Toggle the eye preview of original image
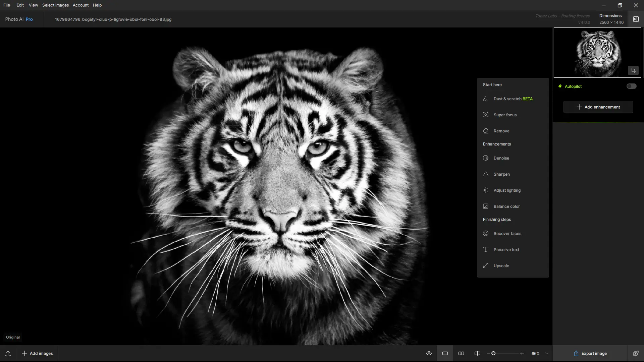Viewport: 644px width, 362px height. pyautogui.click(x=429, y=353)
